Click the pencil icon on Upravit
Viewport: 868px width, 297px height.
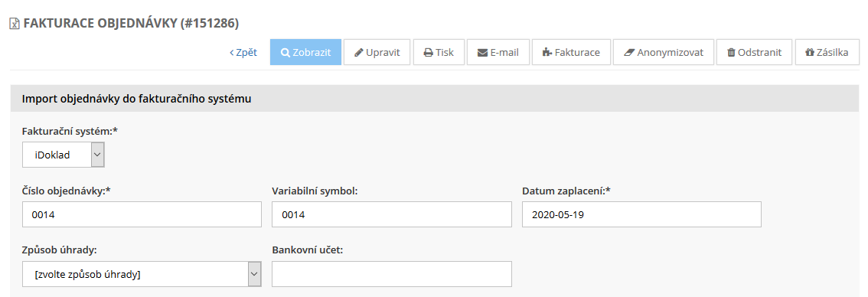pyautogui.click(x=359, y=53)
